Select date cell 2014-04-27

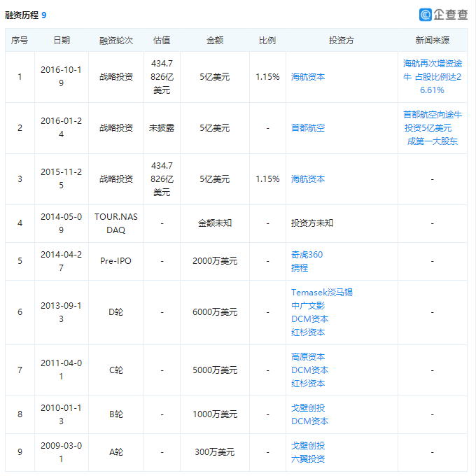tap(62, 261)
